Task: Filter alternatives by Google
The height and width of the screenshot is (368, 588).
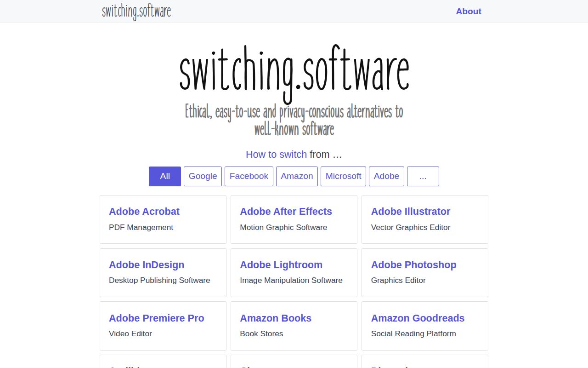Action: [203, 176]
